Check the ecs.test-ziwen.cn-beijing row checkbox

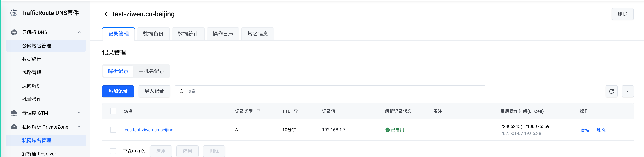click(113, 130)
